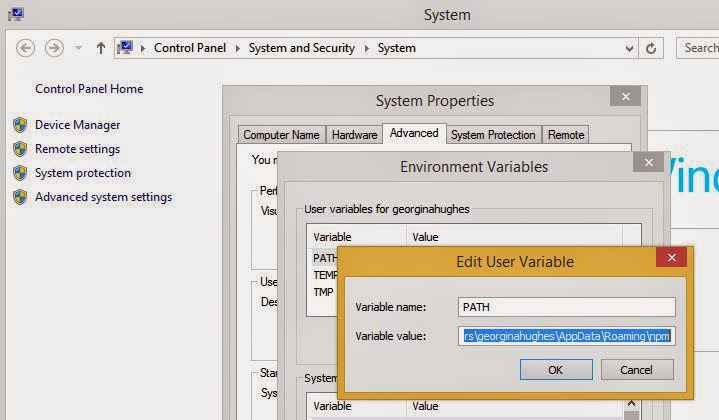This screenshot has width=719, height=420.
Task: Select the System window title bar icon
Action: [x=16, y=14]
